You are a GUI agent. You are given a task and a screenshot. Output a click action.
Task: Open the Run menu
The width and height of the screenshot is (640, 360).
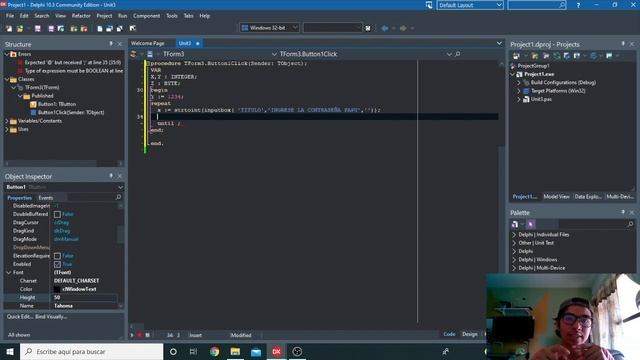[x=122, y=16]
